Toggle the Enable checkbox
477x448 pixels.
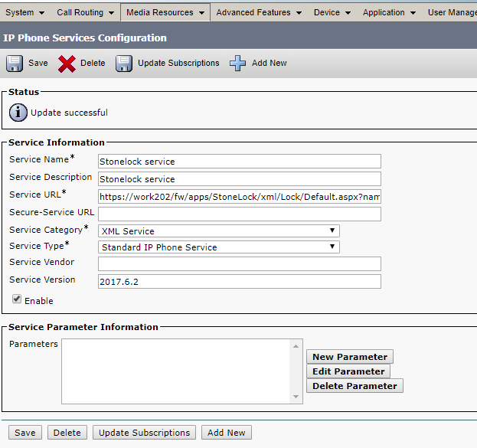(x=17, y=299)
